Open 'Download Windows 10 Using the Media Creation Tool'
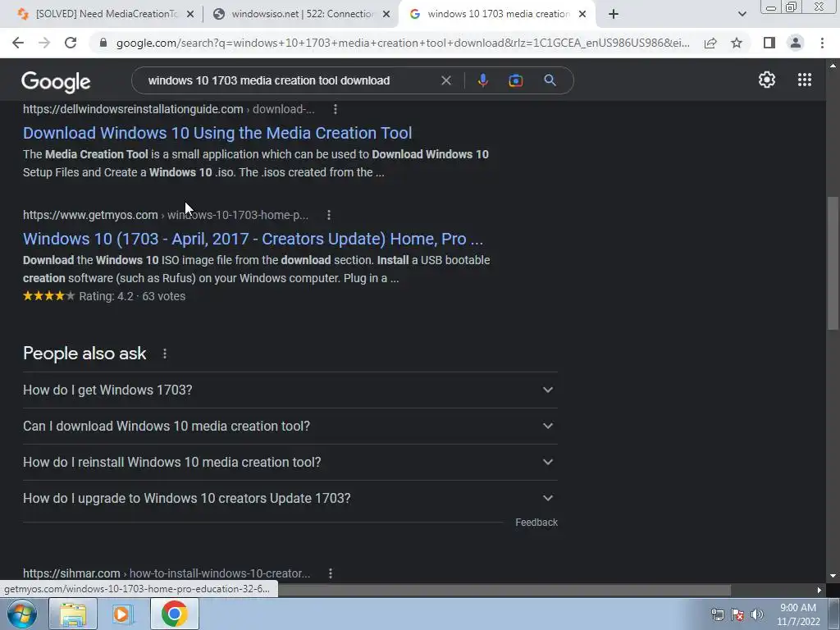The image size is (840, 630). coord(217,133)
